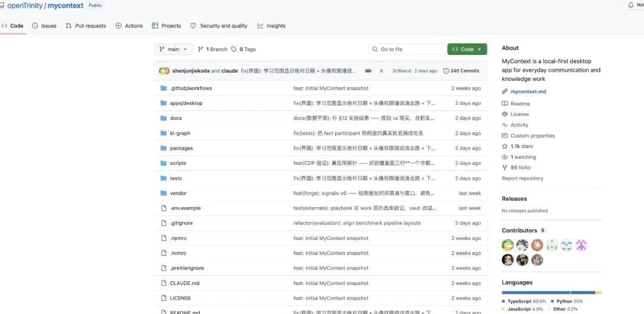
Task: Expand the commit message ellipsis button
Action: [368, 70]
